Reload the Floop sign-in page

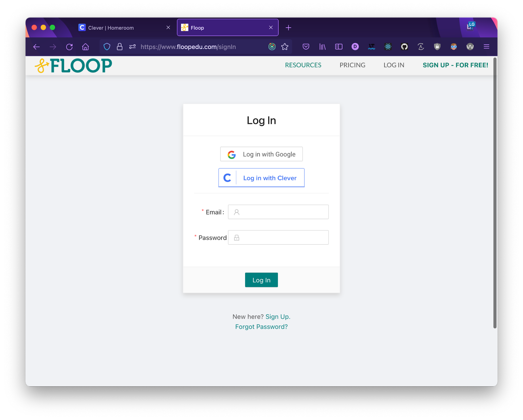tap(69, 47)
